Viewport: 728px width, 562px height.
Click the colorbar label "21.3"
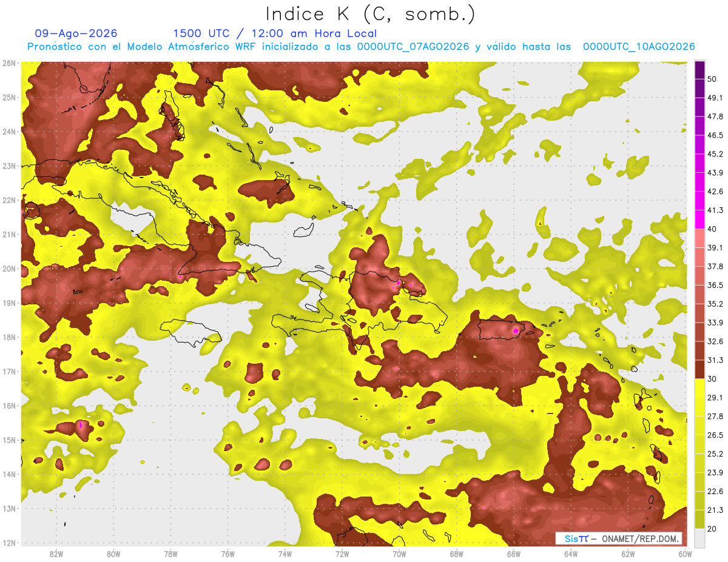pyautogui.click(x=715, y=510)
